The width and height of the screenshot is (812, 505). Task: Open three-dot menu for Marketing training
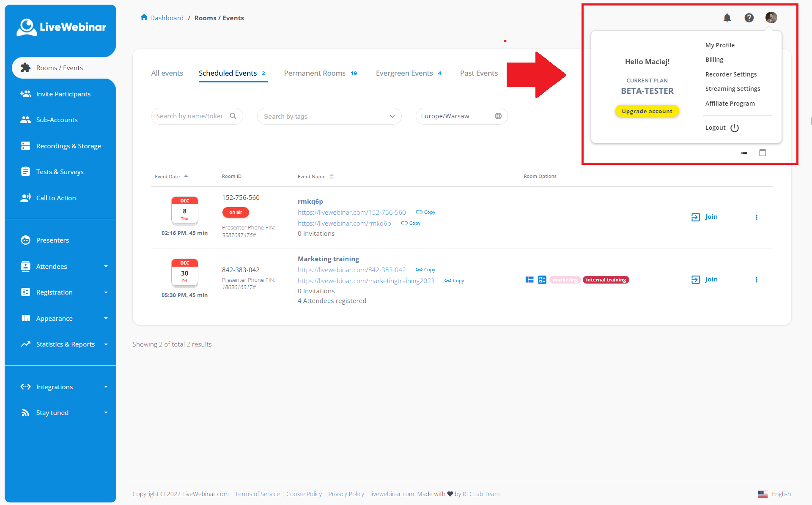pyautogui.click(x=756, y=280)
